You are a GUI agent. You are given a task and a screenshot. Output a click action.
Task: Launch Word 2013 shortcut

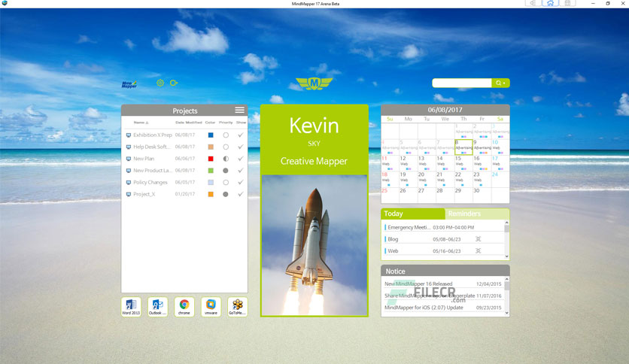(x=131, y=307)
